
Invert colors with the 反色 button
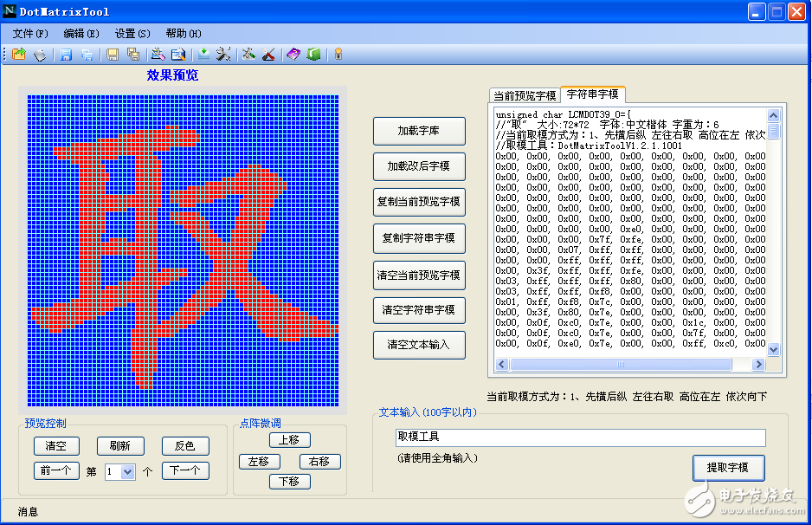pos(185,446)
